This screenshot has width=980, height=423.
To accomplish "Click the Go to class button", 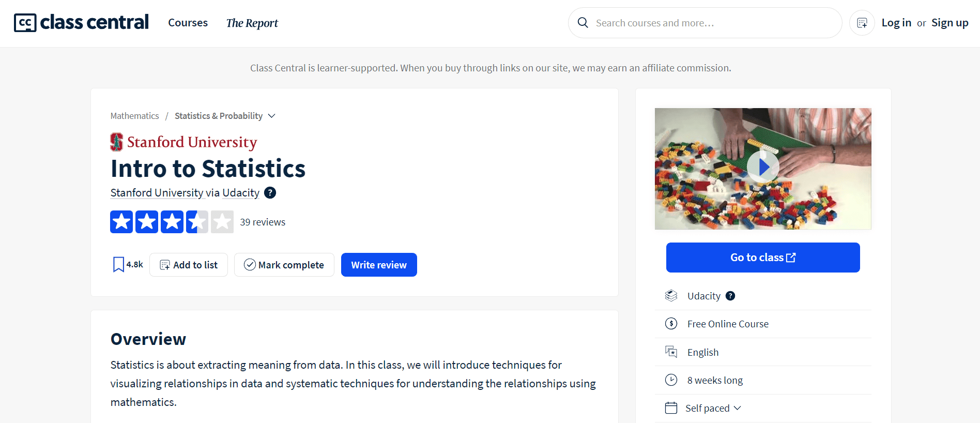I will pos(763,258).
